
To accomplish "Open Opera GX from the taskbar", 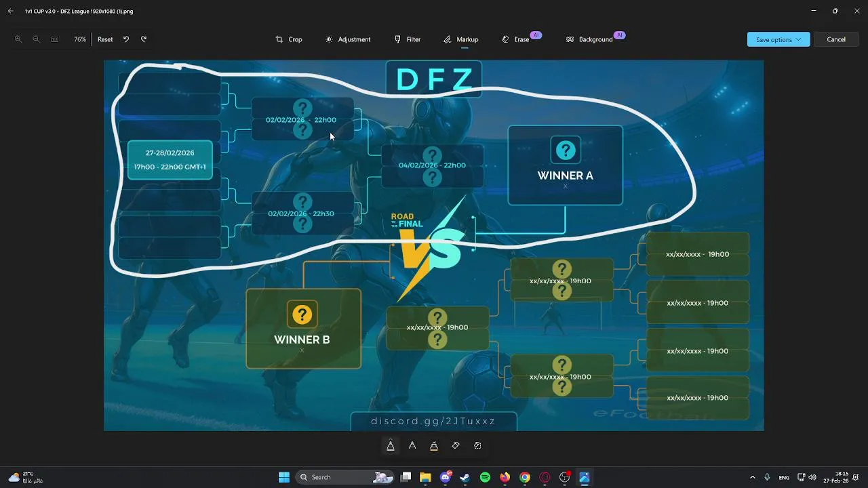I will [x=545, y=477].
